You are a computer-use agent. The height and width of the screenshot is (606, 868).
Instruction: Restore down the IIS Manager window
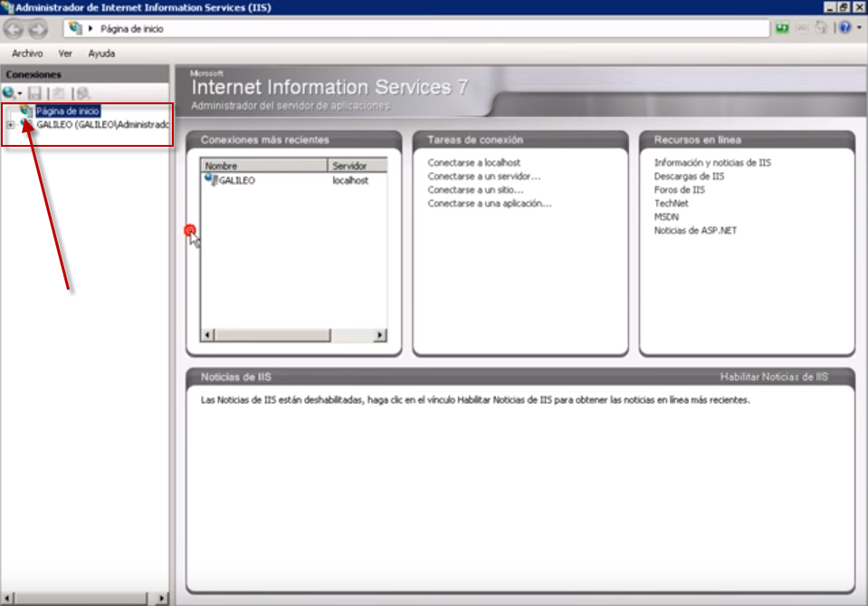tap(844, 7)
